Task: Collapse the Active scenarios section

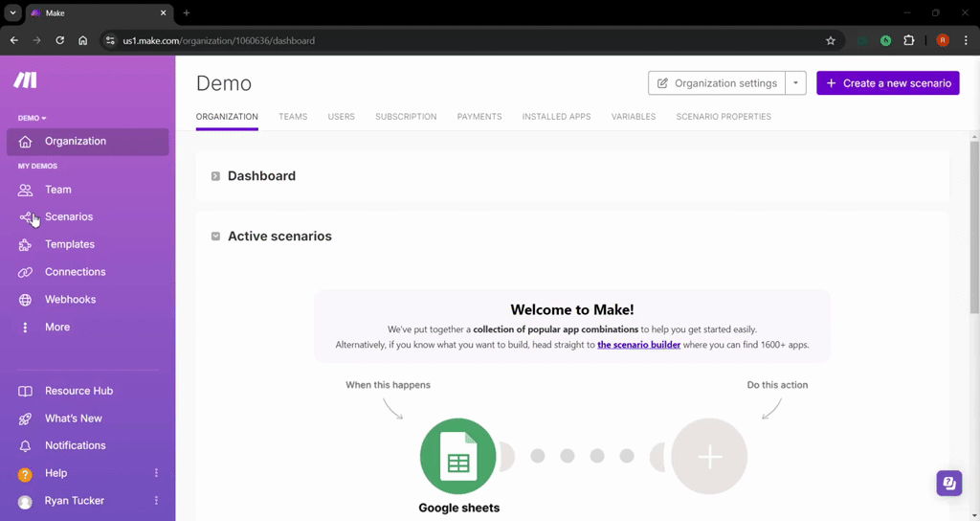Action: pos(215,237)
